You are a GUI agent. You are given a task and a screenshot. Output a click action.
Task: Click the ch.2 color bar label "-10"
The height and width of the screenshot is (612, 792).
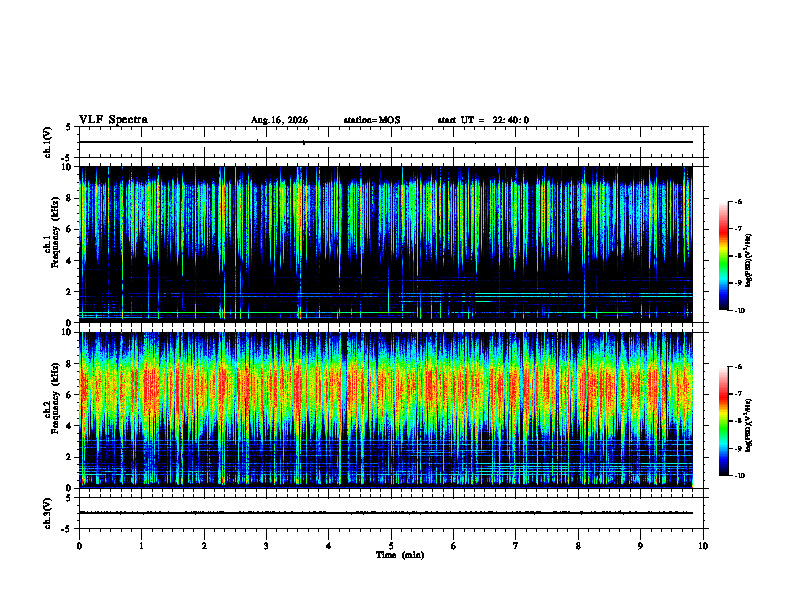(739, 476)
